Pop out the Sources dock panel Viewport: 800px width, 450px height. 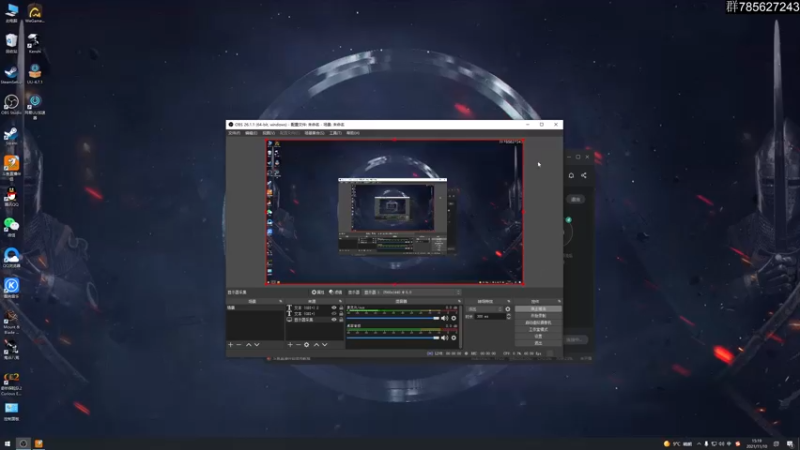coord(340,302)
